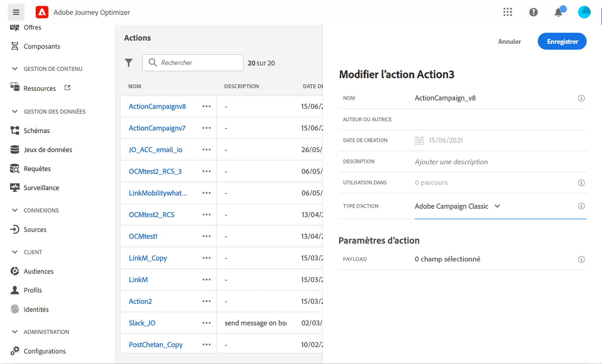Go to Schémas in sidebar
This screenshot has width=602, height=364.
point(36,130)
